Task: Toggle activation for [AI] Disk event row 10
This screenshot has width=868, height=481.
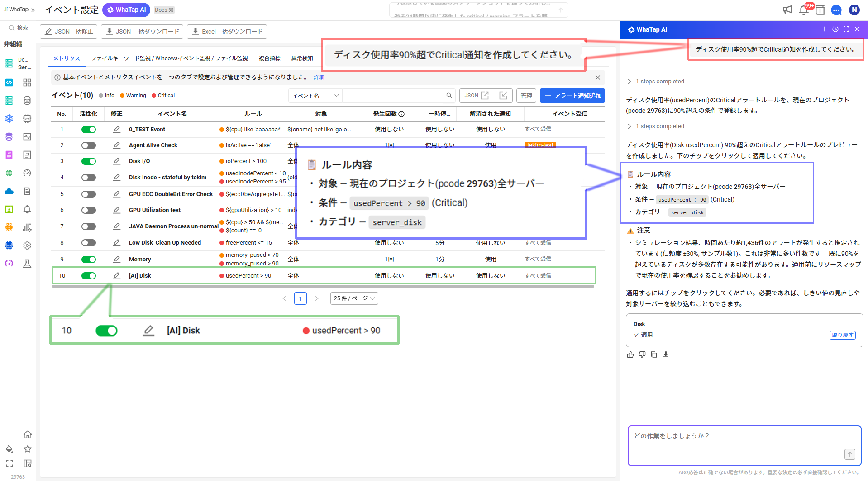Action: click(89, 276)
